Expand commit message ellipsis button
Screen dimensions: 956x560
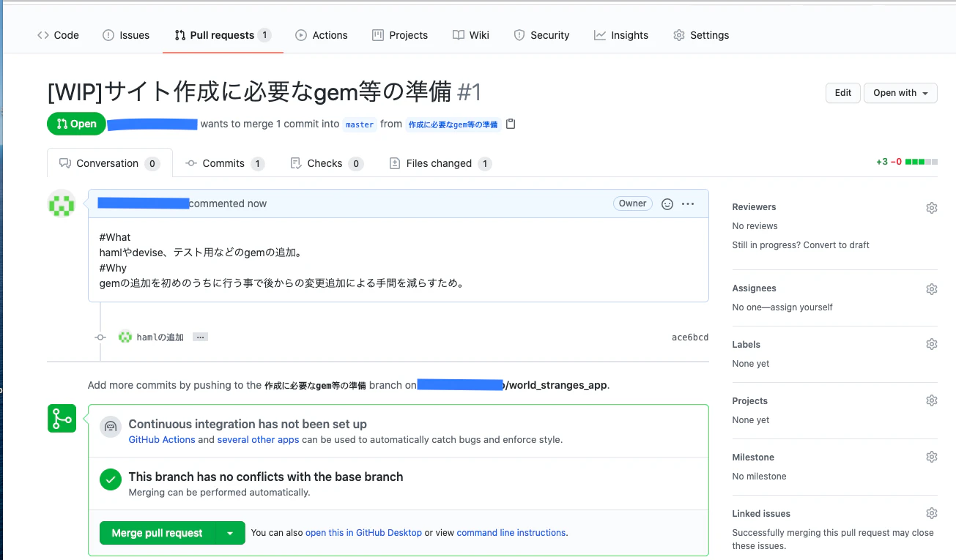pos(201,337)
